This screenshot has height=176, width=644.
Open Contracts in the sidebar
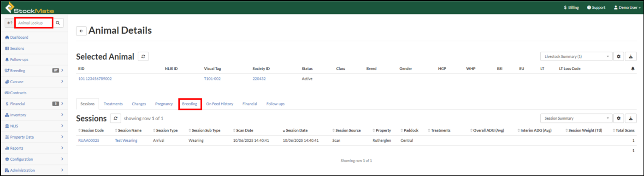(x=34, y=93)
